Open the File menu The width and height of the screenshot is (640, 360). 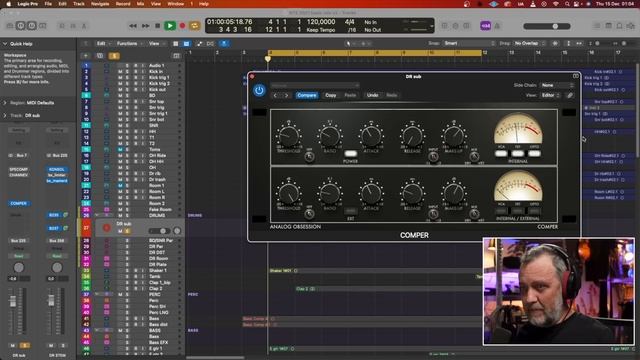[48, 4]
